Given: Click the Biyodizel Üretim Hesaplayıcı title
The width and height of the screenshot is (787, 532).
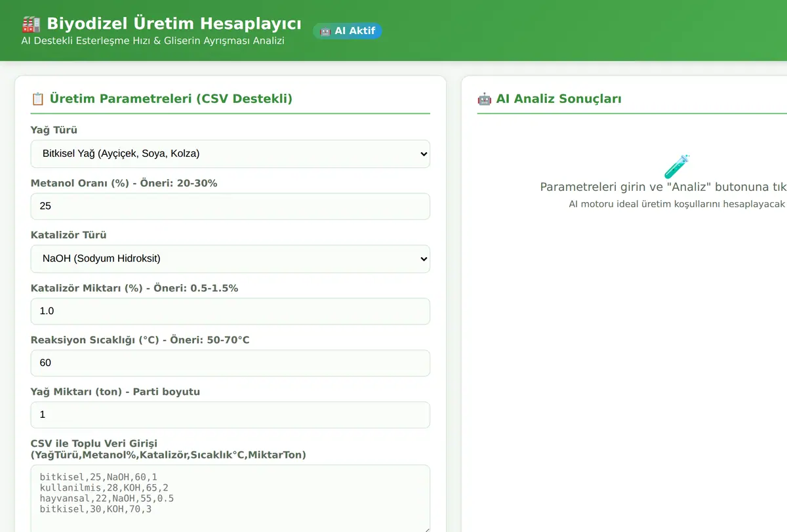Looking at the screenshot, I should pos(174,24).
